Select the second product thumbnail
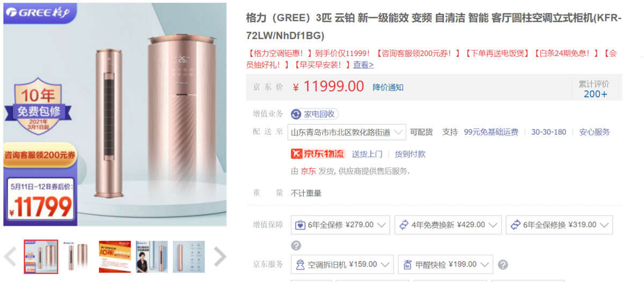Screen dimensions: 644x282 tap(78, 257)
